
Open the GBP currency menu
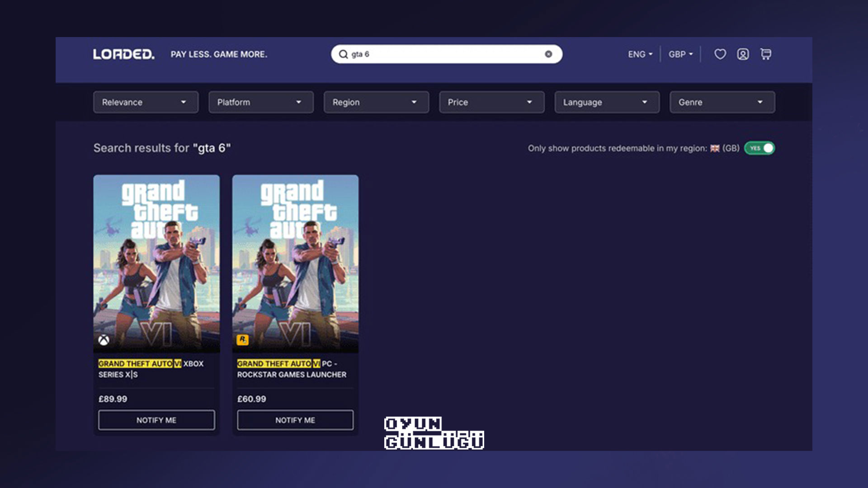680,54
